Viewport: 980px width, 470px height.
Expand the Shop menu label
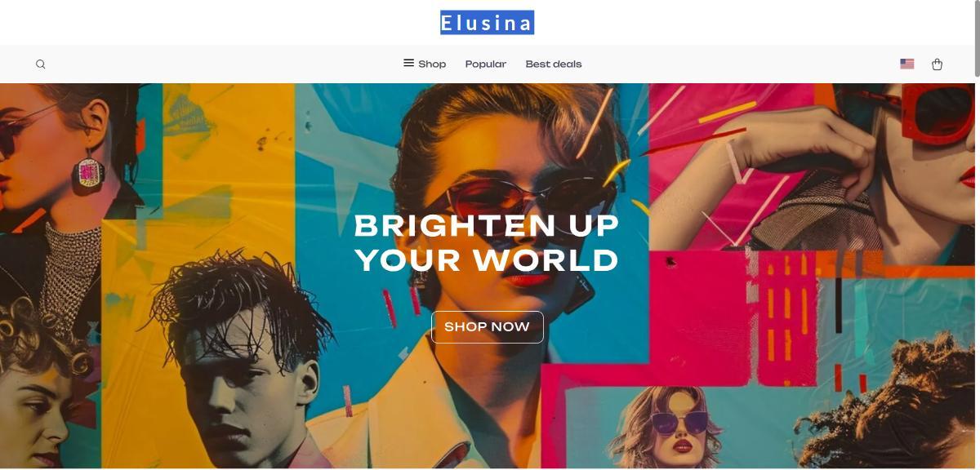pos(432,64)
